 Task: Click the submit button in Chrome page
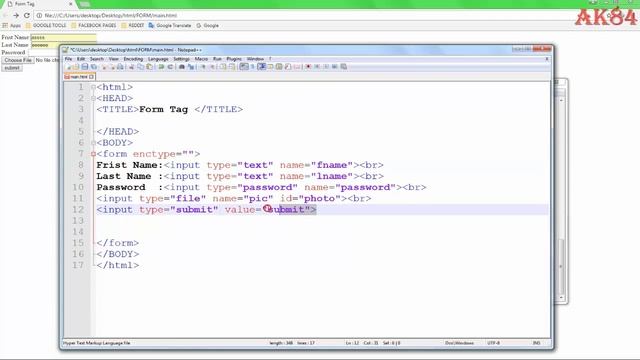[12, 68]
